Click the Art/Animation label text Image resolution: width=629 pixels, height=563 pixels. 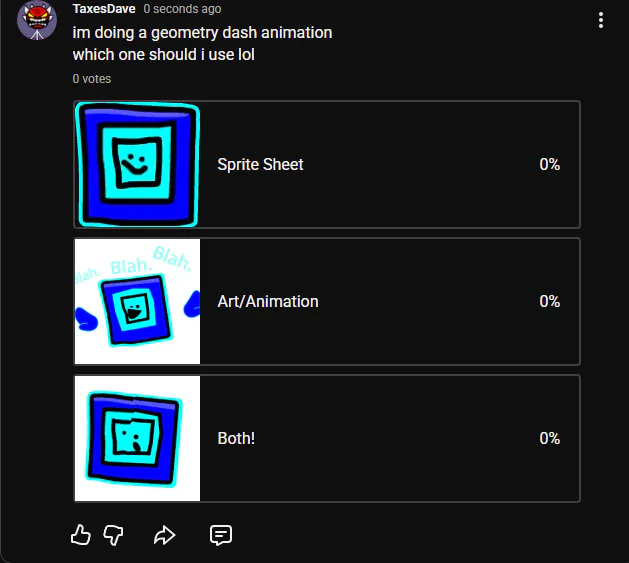tap(268, 302)
